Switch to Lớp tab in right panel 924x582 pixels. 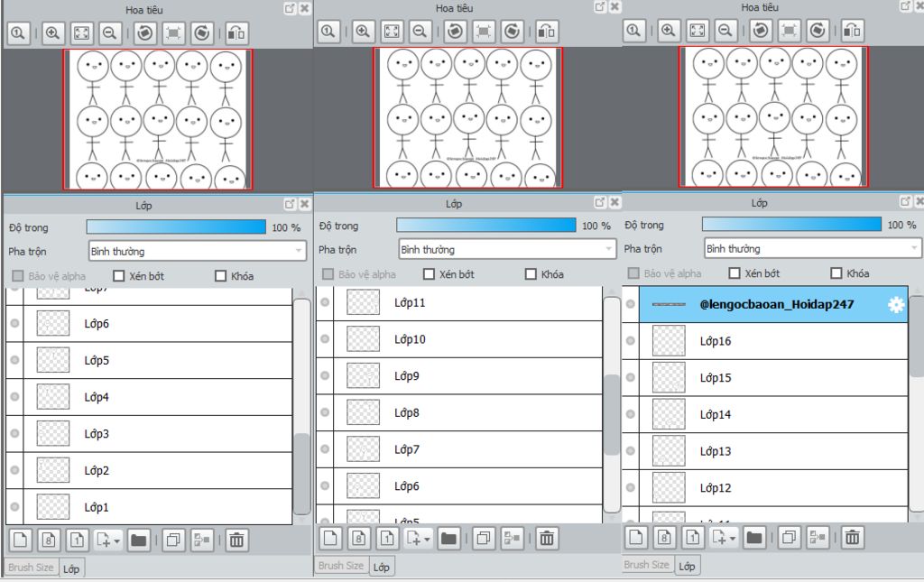point(687,566)
